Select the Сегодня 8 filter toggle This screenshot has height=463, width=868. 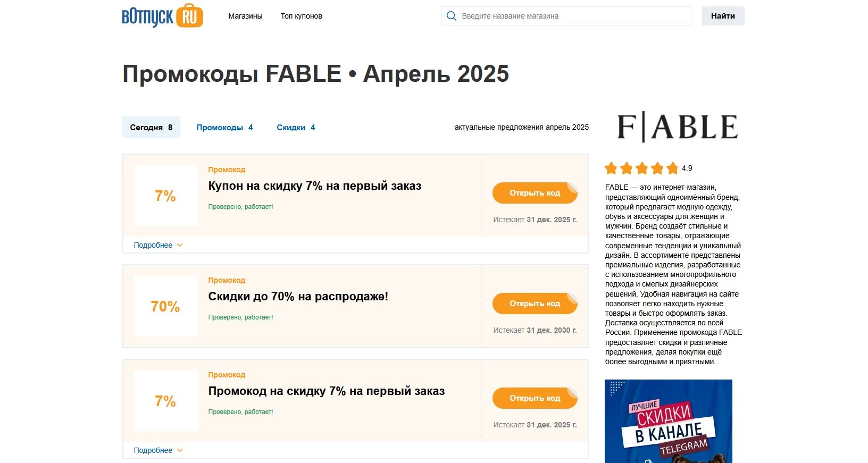[x=151, y=127]
